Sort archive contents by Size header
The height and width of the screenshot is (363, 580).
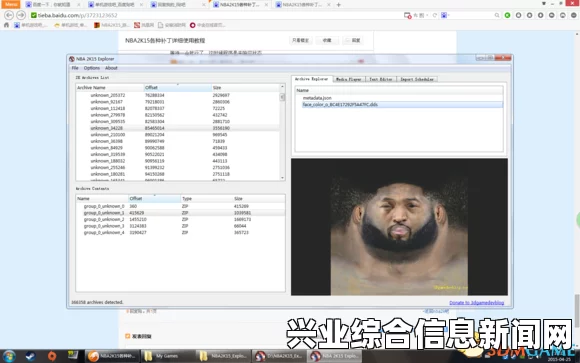(x=259, y=199)
